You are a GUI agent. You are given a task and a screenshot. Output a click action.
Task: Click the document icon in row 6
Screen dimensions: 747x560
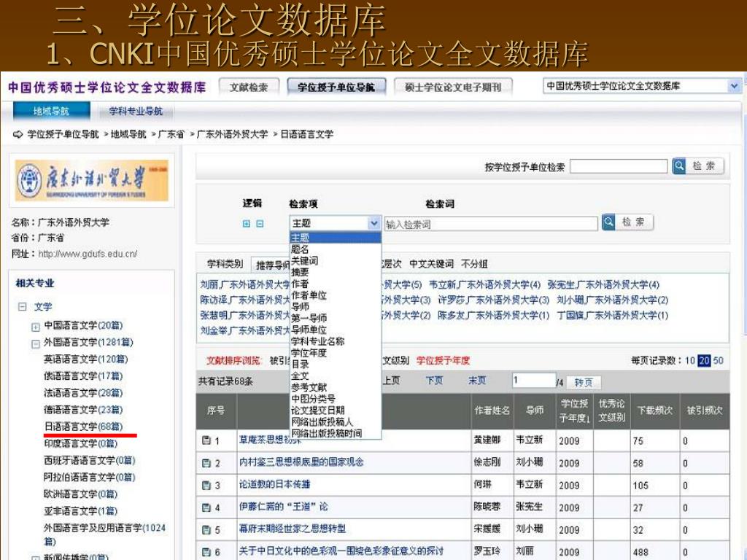coord(206,552)
